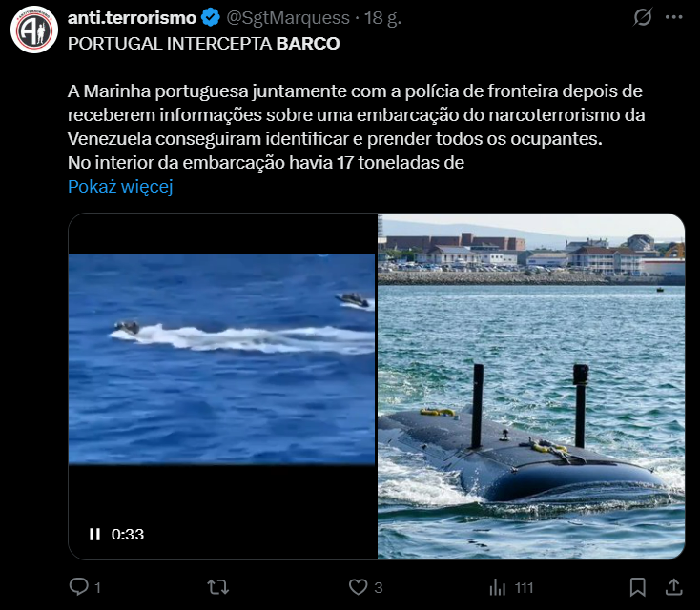Open the anti.terrorismo profile avatar
The height and width of the screenshot is (610, 700).
34,30
